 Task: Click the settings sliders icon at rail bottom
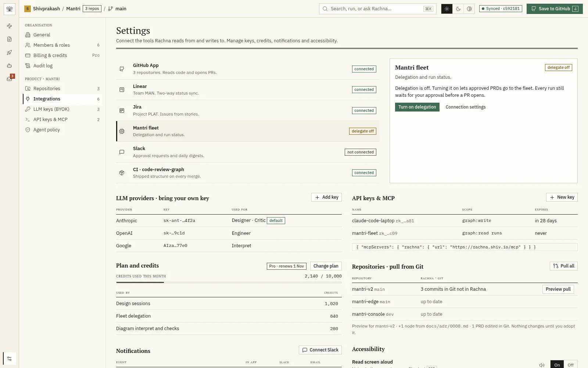pyautogui.click(x=10, y=358)
